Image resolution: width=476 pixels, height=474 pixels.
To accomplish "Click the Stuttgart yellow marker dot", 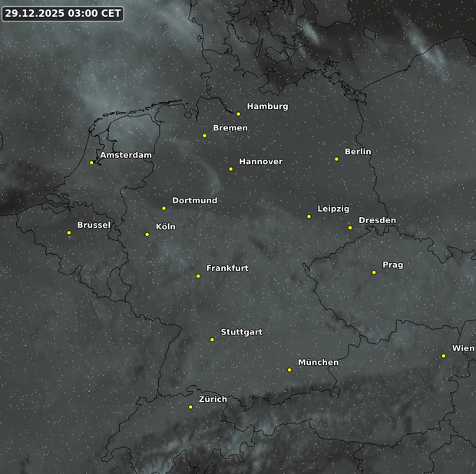I will pos(213,339).
